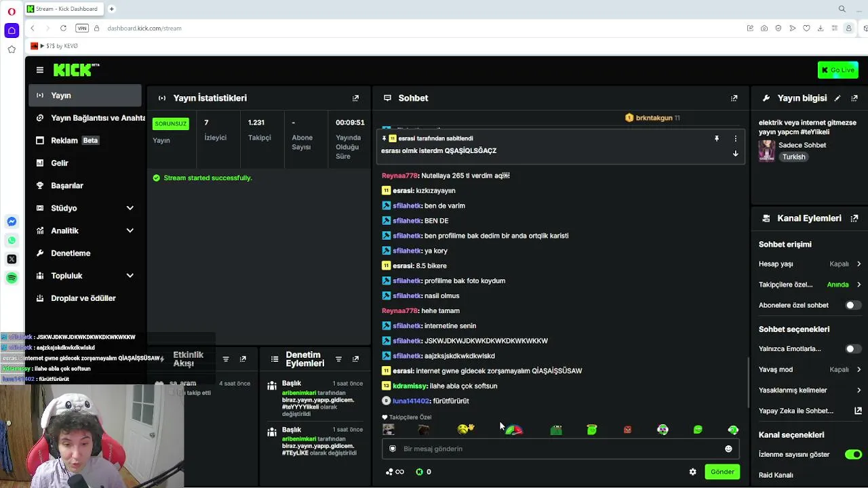Open a new browser tab

click(111, 9)
